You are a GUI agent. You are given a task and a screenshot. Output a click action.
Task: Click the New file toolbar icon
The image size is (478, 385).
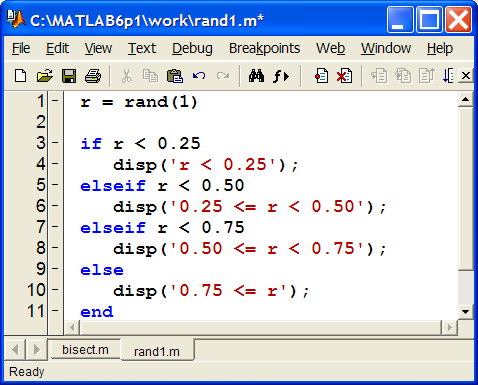21,76
